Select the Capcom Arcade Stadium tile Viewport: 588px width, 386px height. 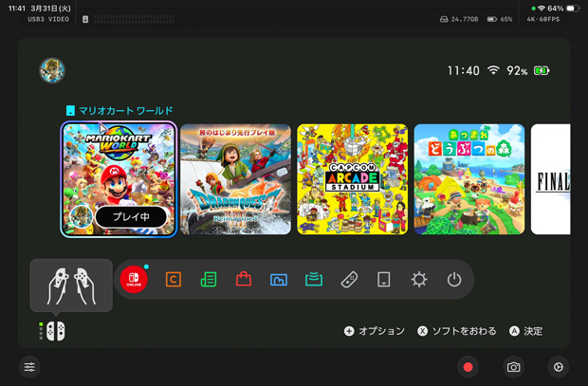point(353,179)
